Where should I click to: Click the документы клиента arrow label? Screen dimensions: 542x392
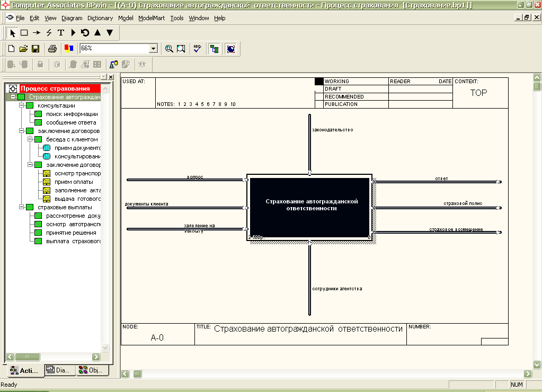(x=146, y=204)
